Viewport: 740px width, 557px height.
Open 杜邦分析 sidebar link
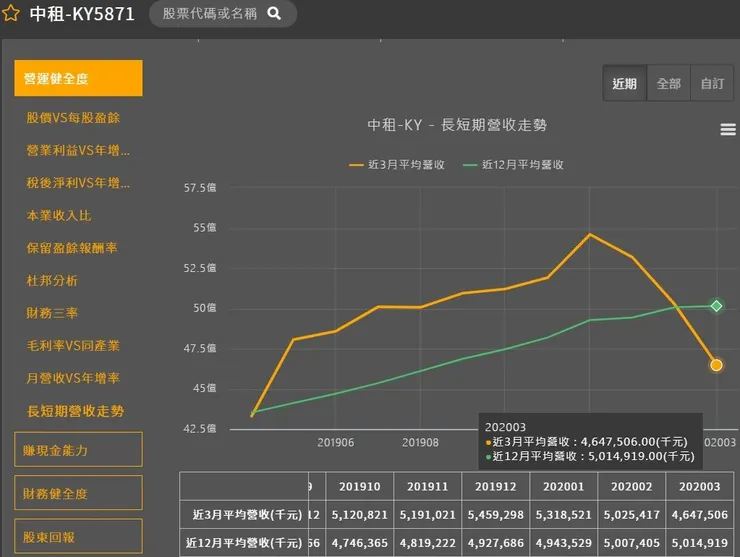point(52,281)
